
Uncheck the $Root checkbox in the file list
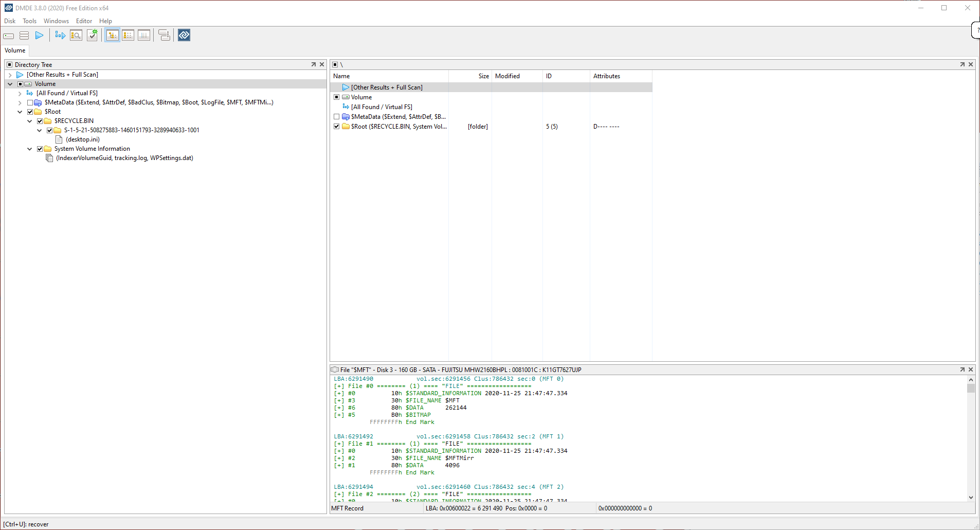pyautogui.click(x=337, y=127)
